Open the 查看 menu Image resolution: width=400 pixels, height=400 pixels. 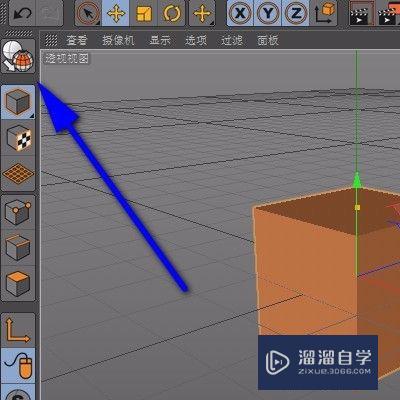(x=77, y=40)
